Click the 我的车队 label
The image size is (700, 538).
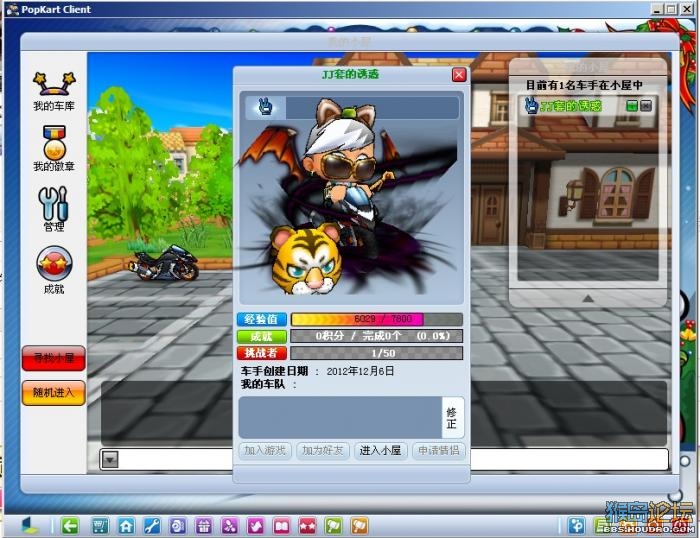[x=263, y=384]
